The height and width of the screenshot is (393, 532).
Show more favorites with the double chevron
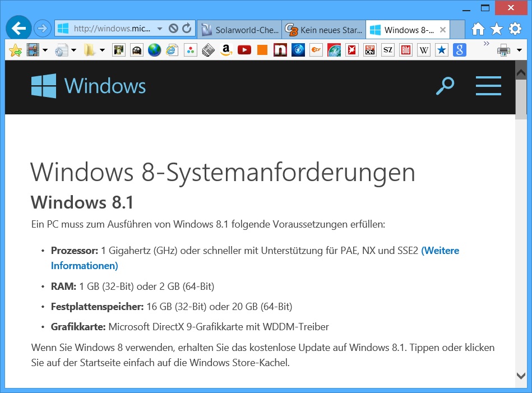tap(487, 43)
